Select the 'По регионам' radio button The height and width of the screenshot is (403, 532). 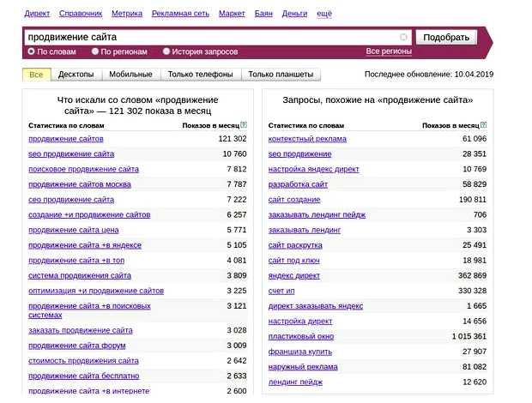point(95,52)
